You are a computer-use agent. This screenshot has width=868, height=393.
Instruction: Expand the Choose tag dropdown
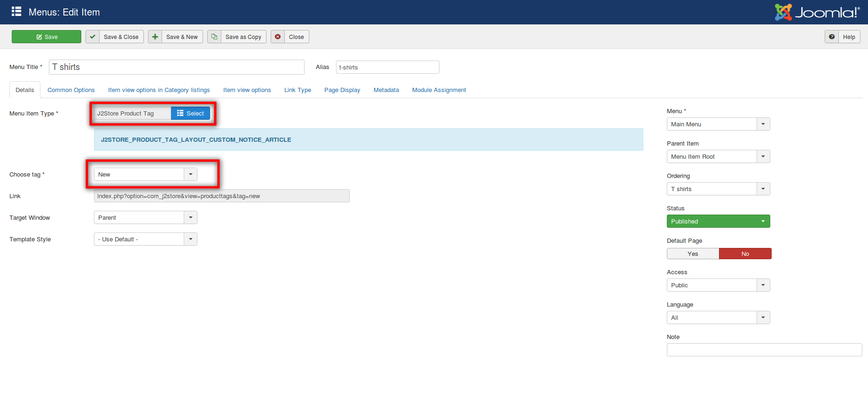click(190, 174)
